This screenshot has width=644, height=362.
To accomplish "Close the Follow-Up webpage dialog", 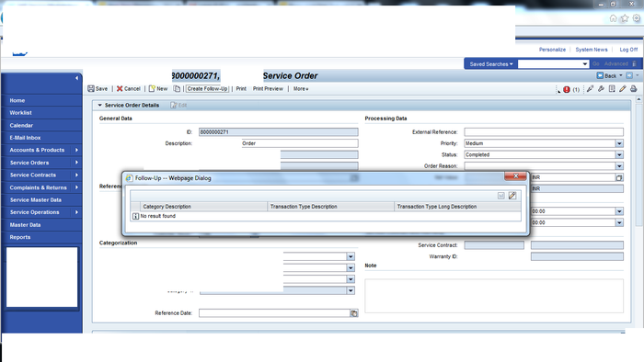I will pos(515,176).
